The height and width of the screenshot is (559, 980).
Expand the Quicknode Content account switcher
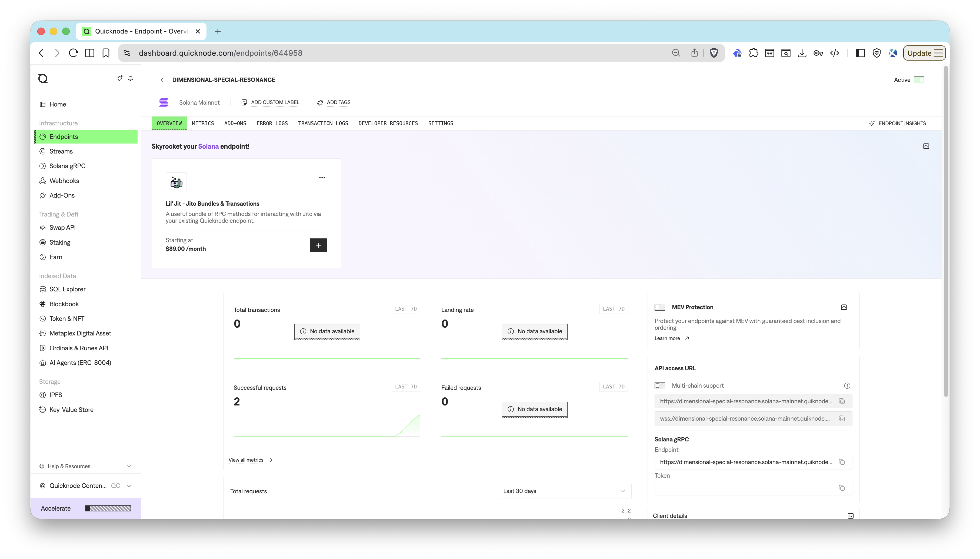coord(129,486)
